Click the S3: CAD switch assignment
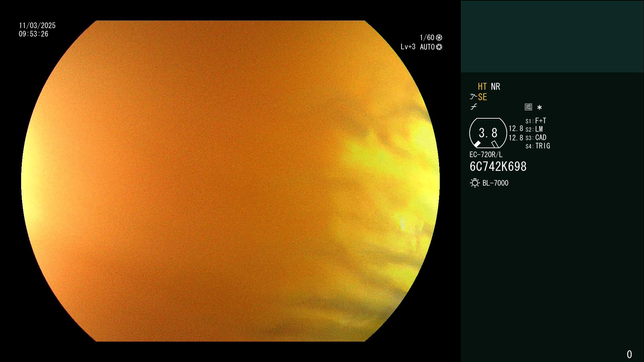The height and width of the screenshot is (362, 644). coord(536,137)
